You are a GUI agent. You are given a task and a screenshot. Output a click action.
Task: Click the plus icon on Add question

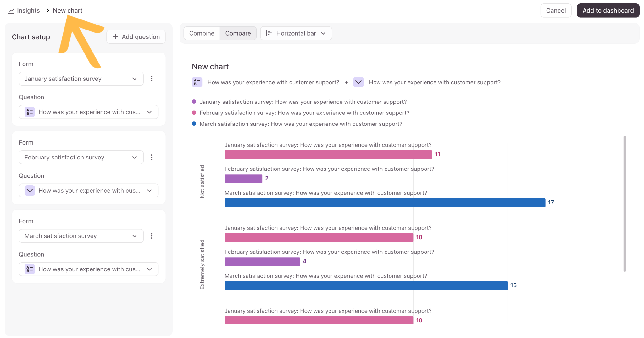click(x=116, y=37)
